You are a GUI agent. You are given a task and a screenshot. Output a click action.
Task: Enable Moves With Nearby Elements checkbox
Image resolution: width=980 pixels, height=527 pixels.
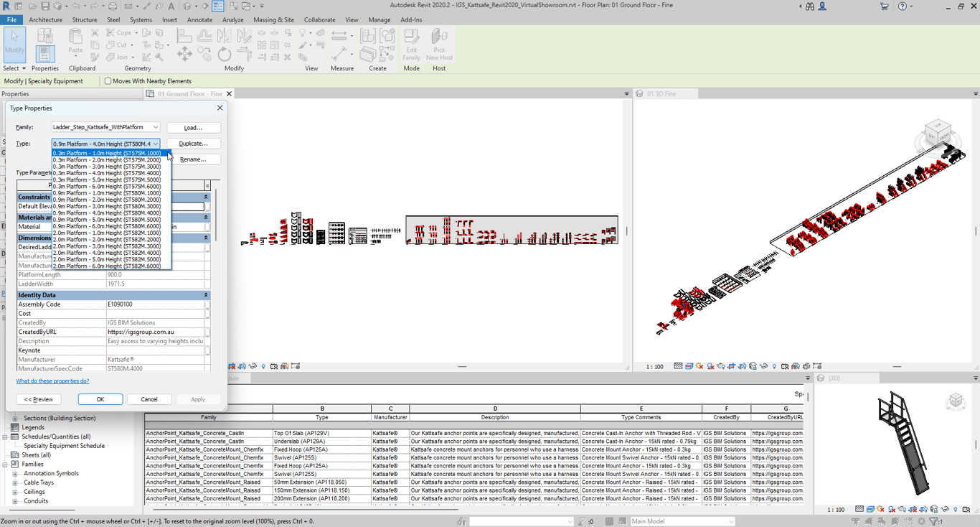click(108, 81)
